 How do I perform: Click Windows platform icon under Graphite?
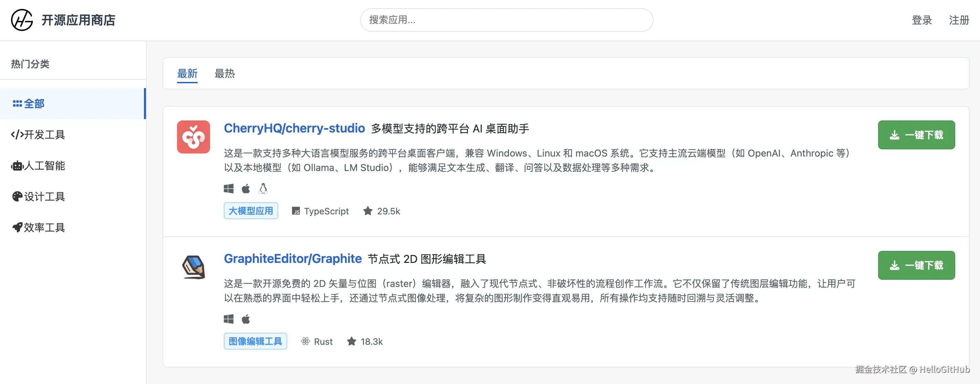click(x=229, y=319)
